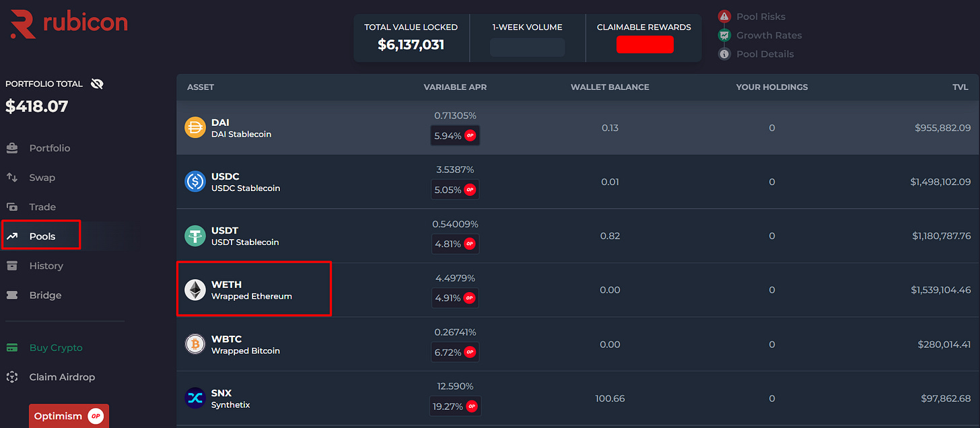Click the SNX 19.27% OP reward badge

tap(455, 406)
